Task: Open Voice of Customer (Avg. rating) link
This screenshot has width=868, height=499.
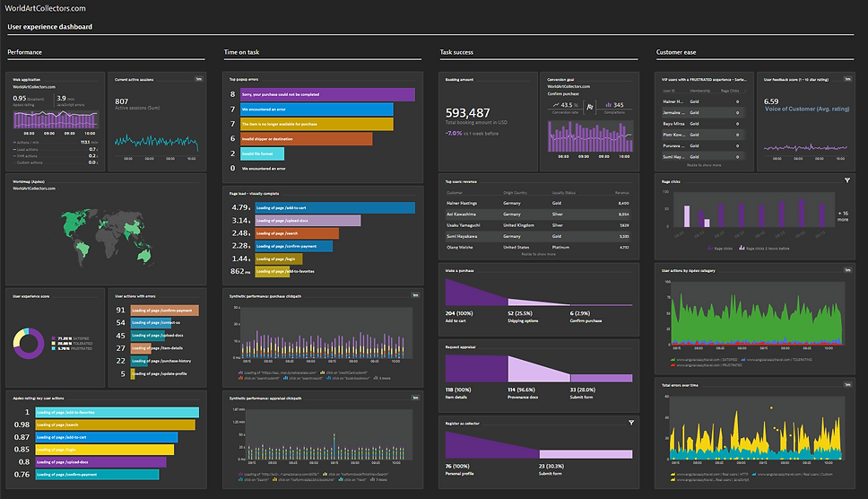Action: [806, 109]
